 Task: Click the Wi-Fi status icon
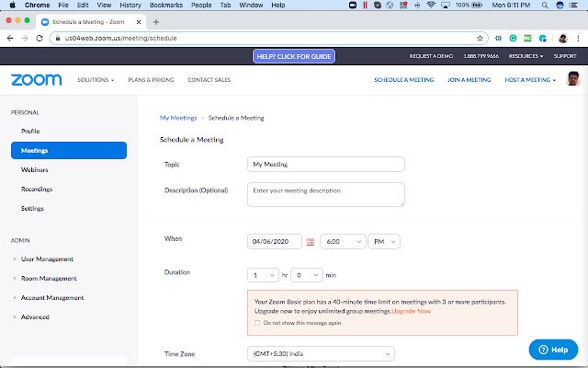click(431, 5)
